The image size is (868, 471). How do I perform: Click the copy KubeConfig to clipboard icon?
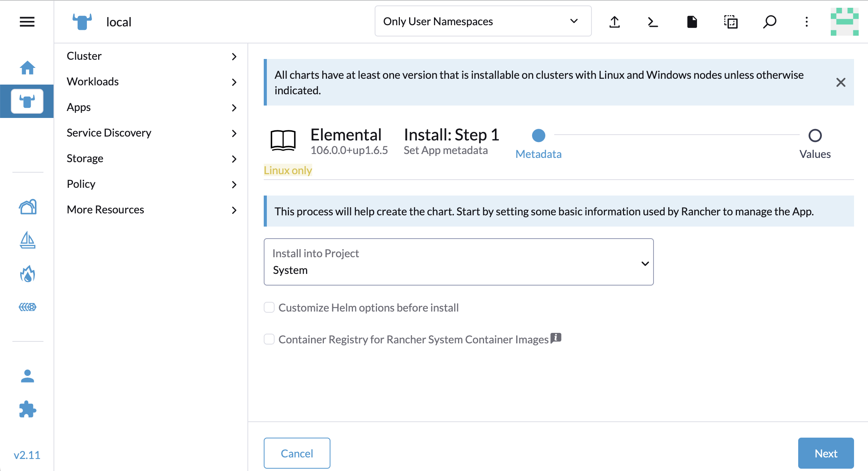731,22
